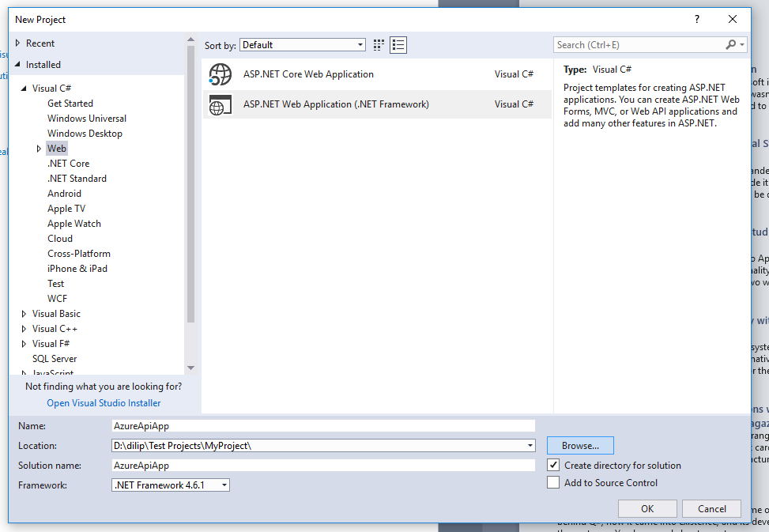This screenshot has height=532, width=769.
Task: Expand the Web subnode arrow
Action: click(x=39, y=149)
